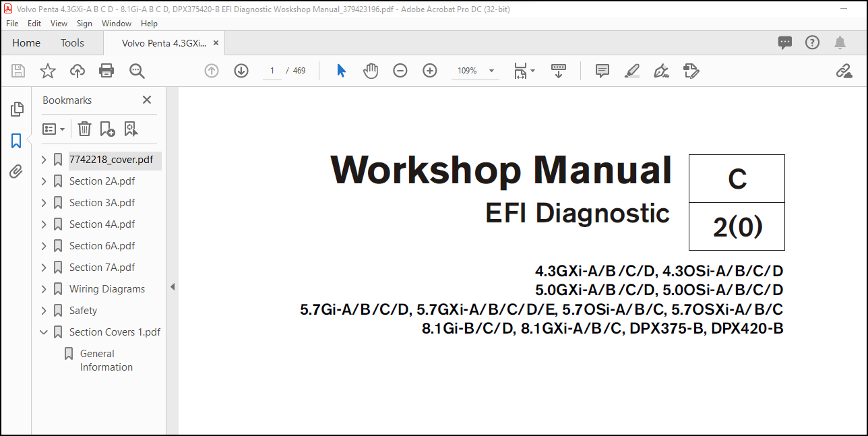Viewport: 868px width, 436px height.
Task: Close the Bookmarks panel
Action: click(147, 100)
